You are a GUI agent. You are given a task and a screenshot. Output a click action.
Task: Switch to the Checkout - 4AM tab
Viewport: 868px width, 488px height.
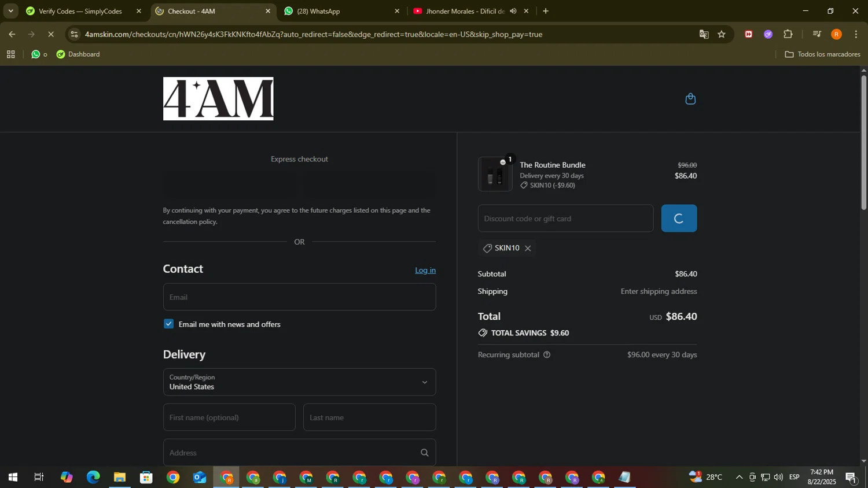[212, 11]
